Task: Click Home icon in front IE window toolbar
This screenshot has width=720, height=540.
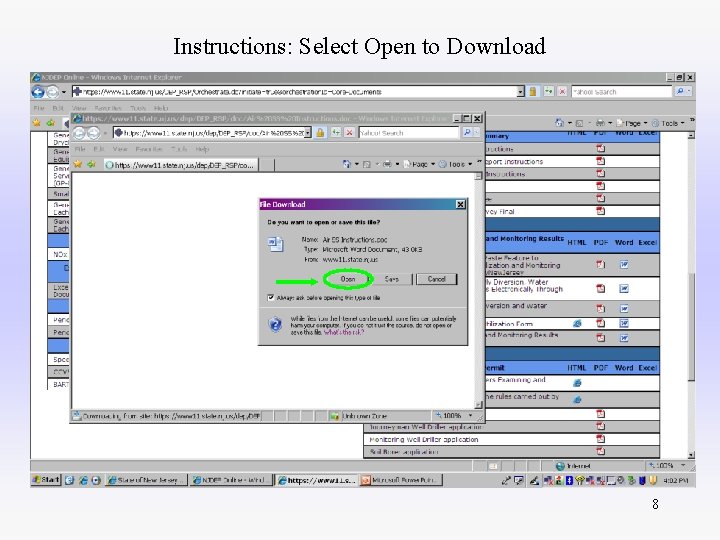Action: [346, 164]
